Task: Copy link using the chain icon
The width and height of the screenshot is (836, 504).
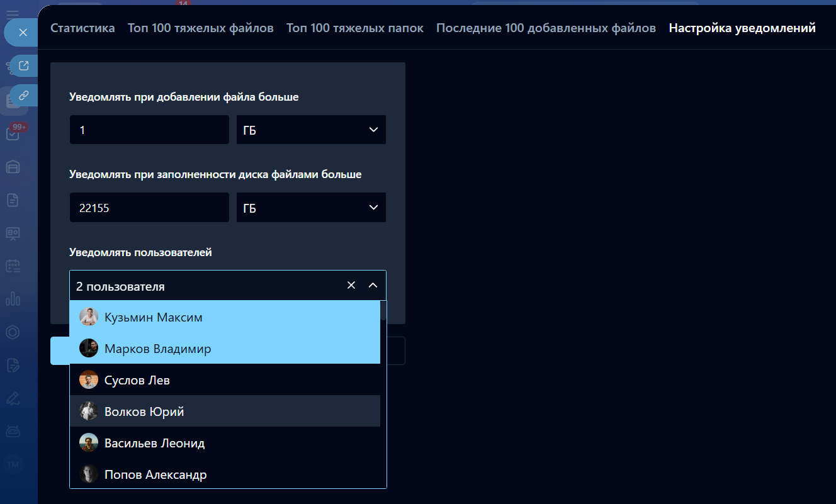Action: point(24,96)
